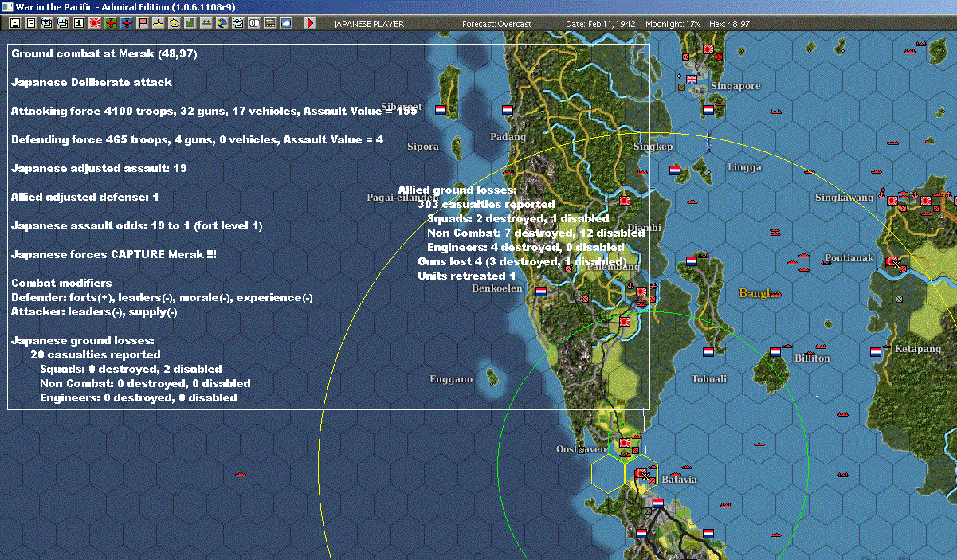Select Dutch flag base below Singkep
Image resolution: width=957 pixels, height=560 pixels.
point(675,170)
